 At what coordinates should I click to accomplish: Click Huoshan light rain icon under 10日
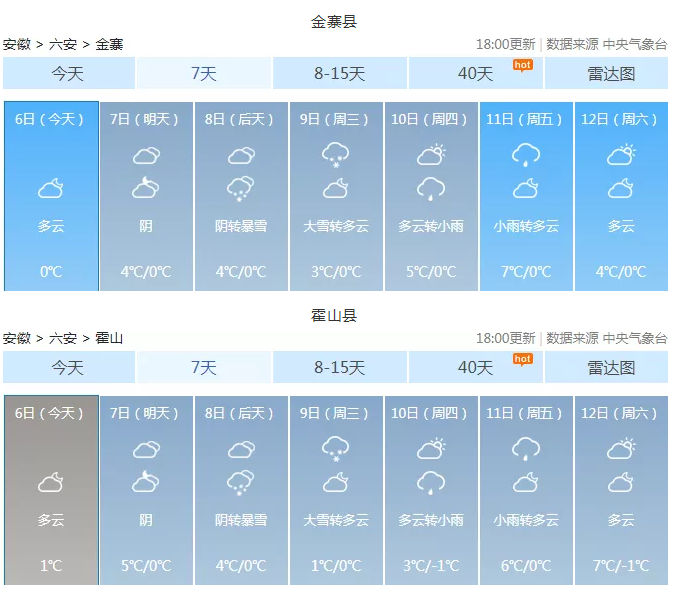coord(431,482)
